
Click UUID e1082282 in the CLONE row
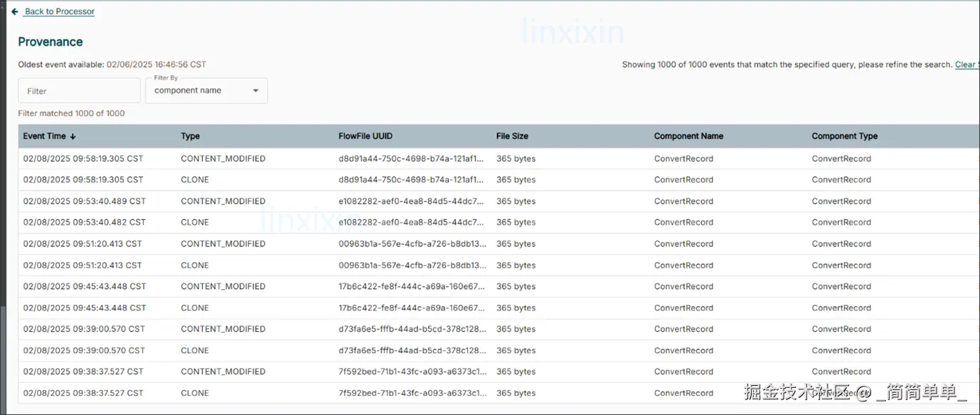tap(412, 222)
